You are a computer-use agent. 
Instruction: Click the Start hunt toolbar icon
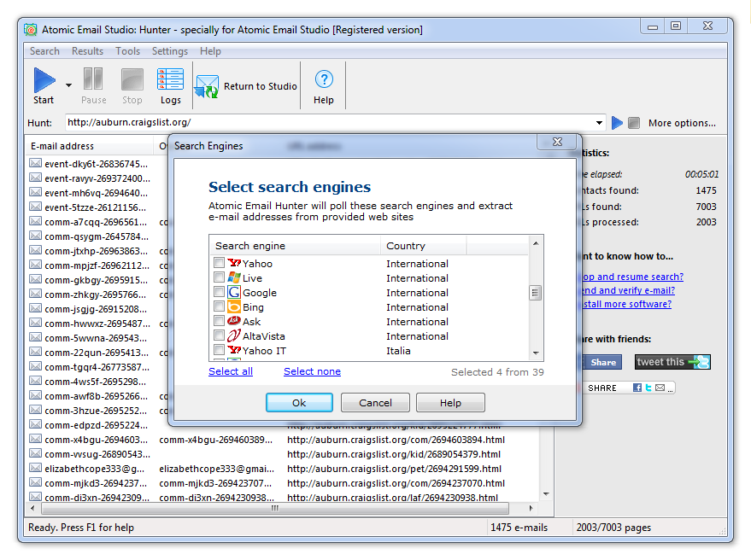click(x=44, y=81)
